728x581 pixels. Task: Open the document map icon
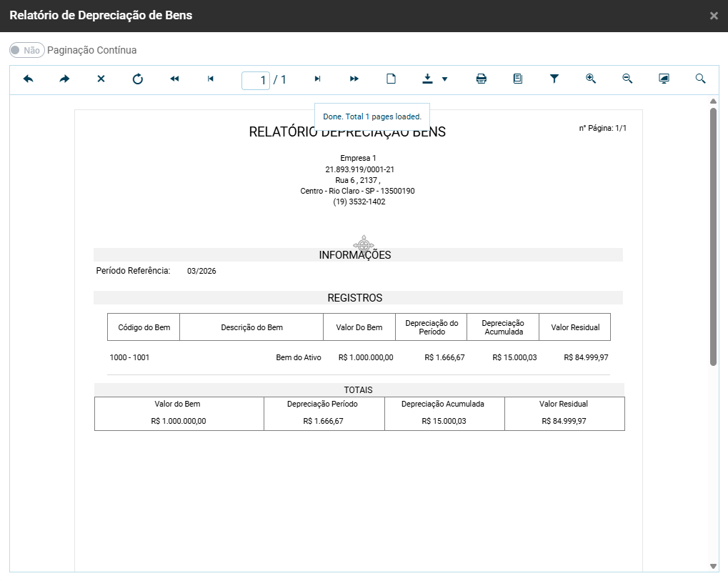[518, 79]
